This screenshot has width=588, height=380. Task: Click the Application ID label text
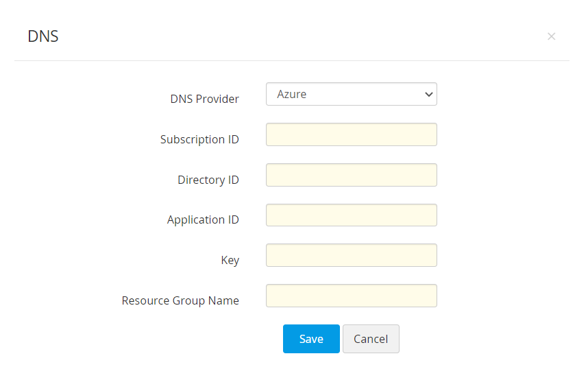point(203,220)
